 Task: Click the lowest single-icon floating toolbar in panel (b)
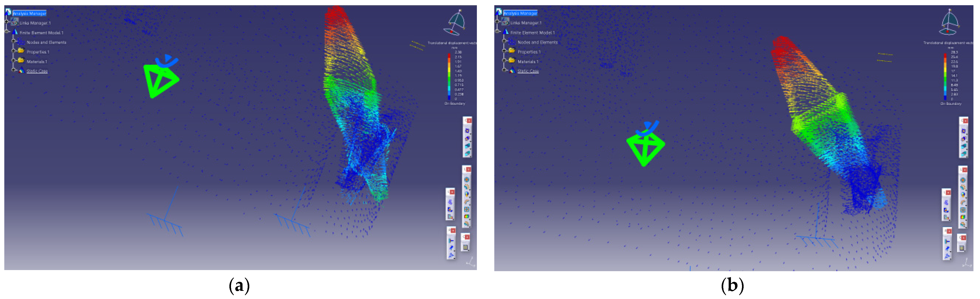(x=962, y=248)
